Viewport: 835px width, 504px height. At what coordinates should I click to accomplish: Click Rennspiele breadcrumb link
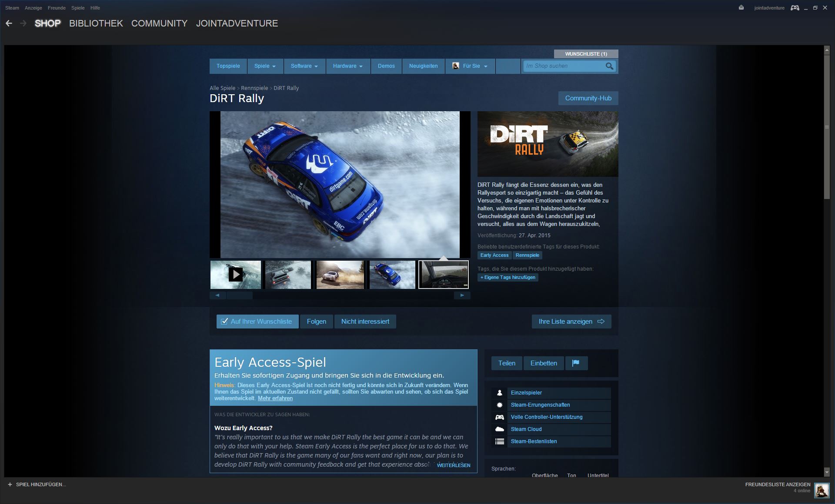[254, 88]
